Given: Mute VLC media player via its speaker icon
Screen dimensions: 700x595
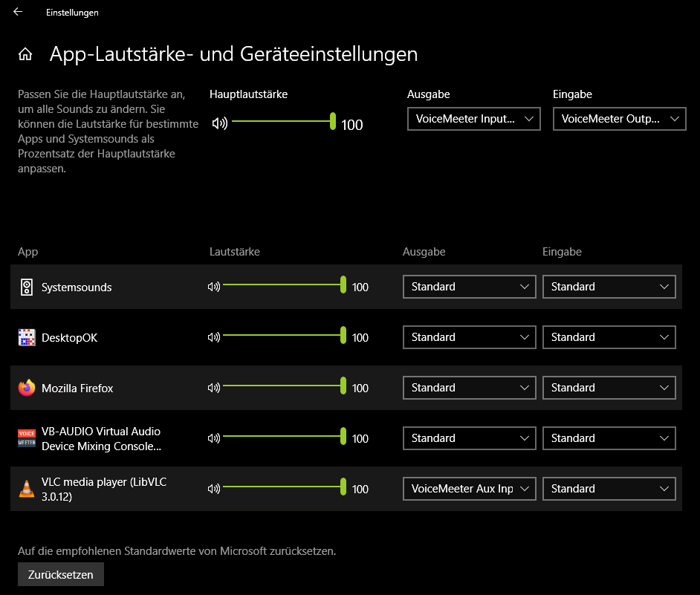Looking at the screenshot, I should coord(214,488).
